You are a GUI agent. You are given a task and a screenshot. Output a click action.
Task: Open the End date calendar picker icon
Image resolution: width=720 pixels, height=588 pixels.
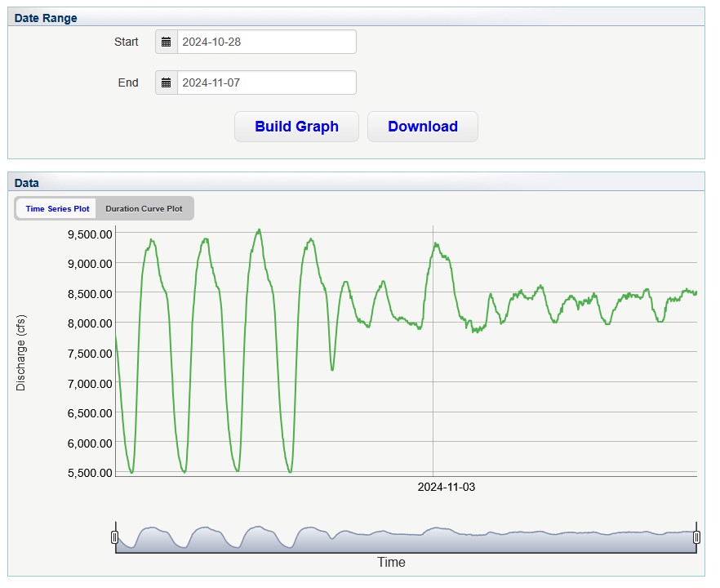[167, 83]
